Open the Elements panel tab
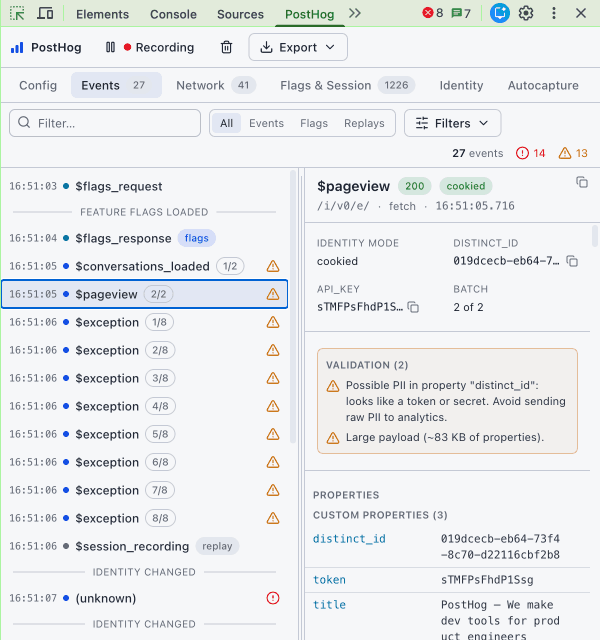This screenshot has height=640, width=600. click(x=102, y=14)
